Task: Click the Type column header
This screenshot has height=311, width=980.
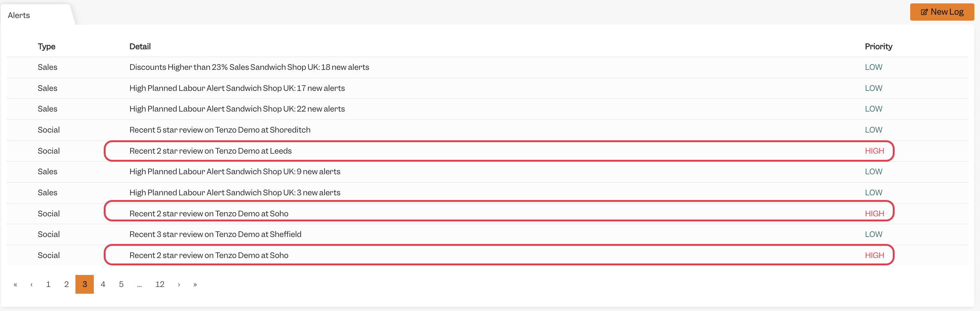Action: coord(47,47)
